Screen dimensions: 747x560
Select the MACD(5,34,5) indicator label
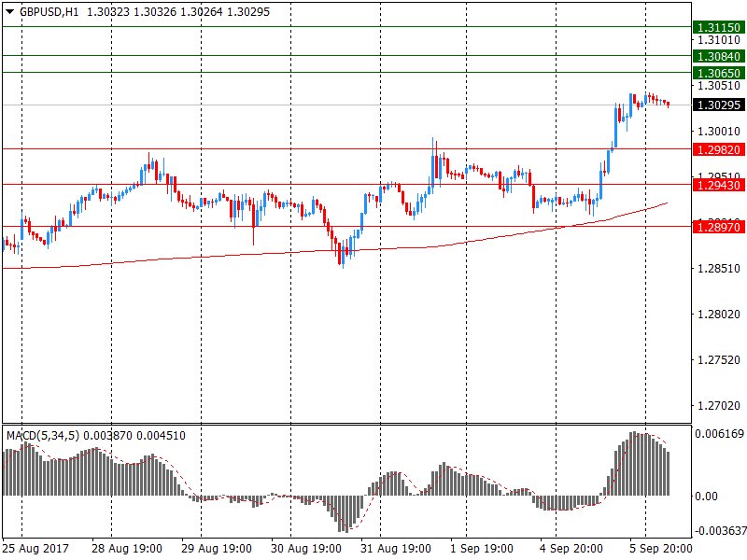(x=43, y=436)
